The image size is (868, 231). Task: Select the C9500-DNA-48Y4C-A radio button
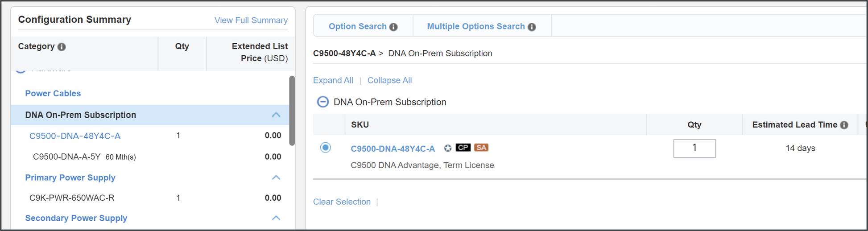click(x=326, y=148)
